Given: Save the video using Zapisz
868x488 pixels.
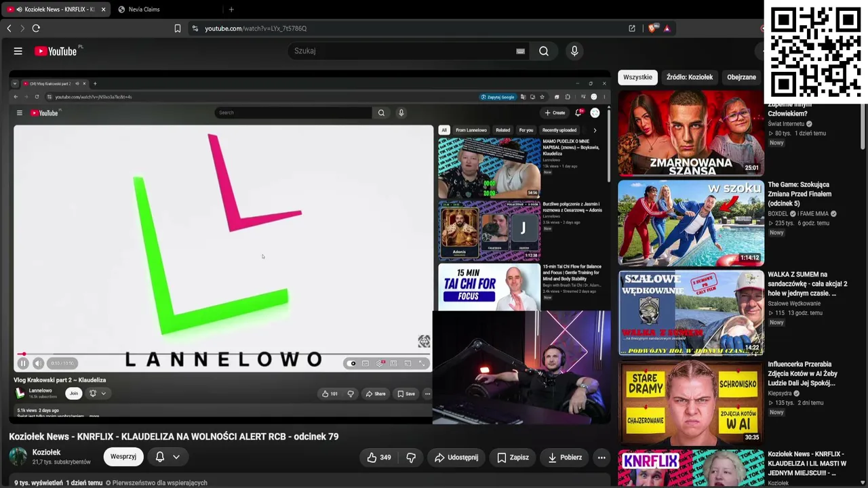Looking at the screenshot, I should click(x=513, y=457).
